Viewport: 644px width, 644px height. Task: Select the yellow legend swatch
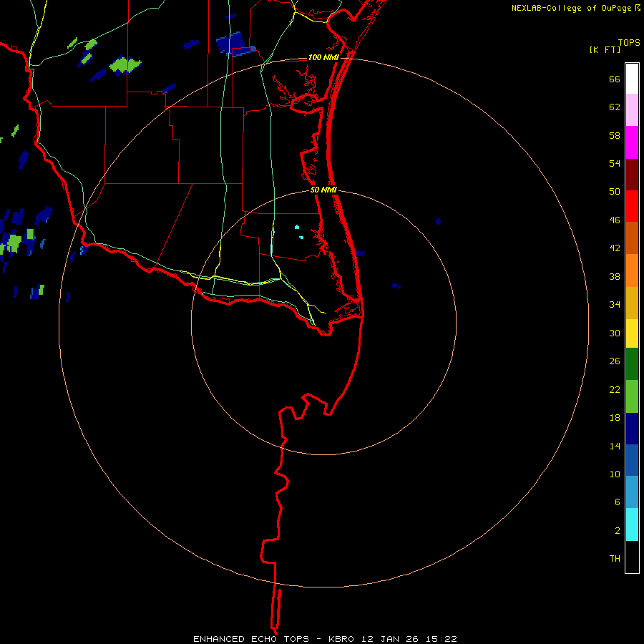coord(632,333)
